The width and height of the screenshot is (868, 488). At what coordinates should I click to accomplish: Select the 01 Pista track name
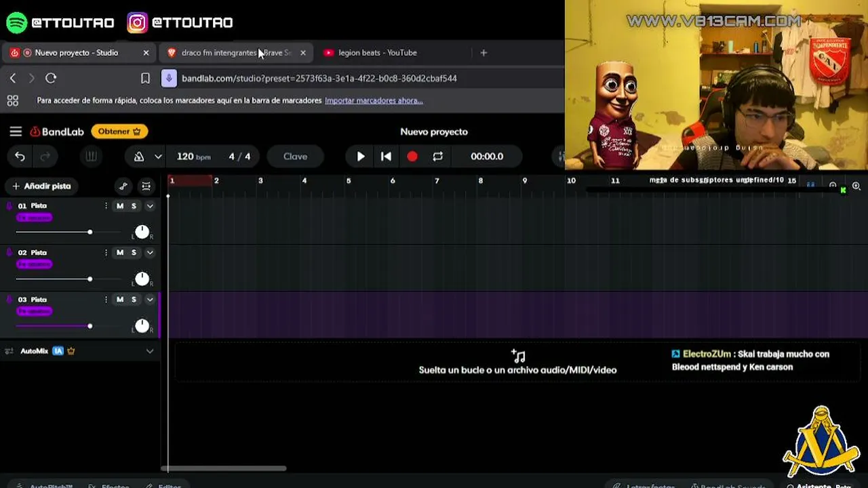pos(33,206)
